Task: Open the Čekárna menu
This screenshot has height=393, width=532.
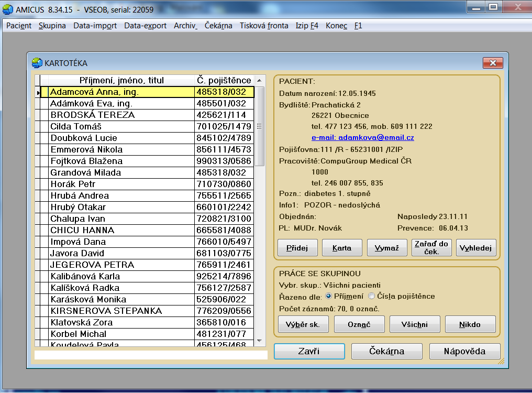Action: click(218, 26)
